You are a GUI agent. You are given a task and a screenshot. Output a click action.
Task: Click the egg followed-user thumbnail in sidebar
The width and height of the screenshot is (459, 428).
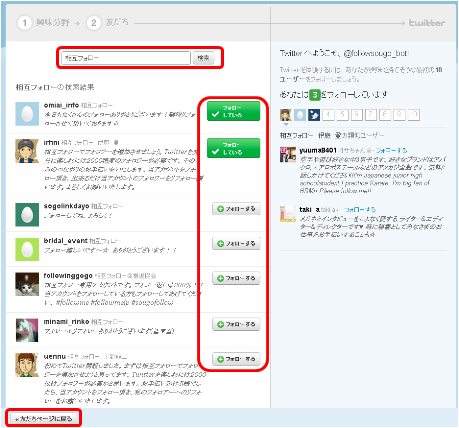click(x=300, y=115)
